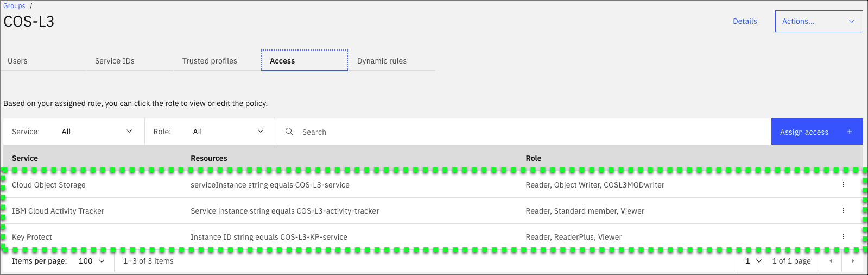Click 'Reader, Object Writer, COSL3MODwriter' role
Viewport: 868px width, 275px height.
595,185
